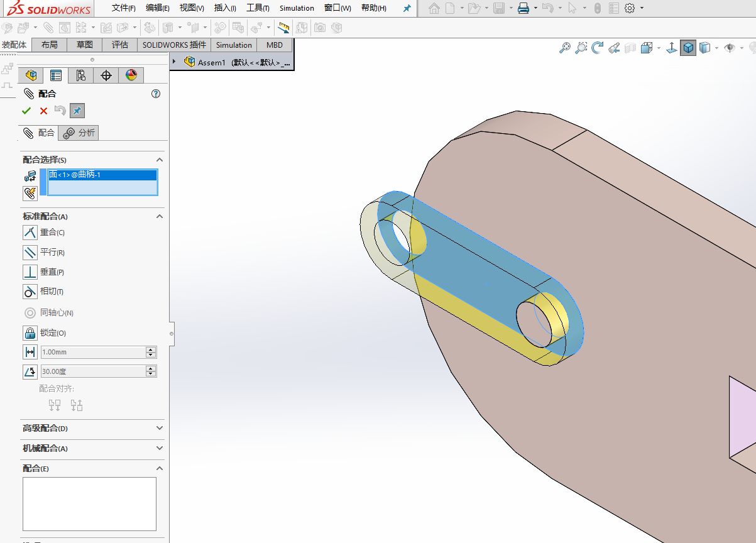Image resolution: width=756 pixels, height=543 pixels.
Task: Click the Zoom to Fit view icon
Action: coord(564,47)
